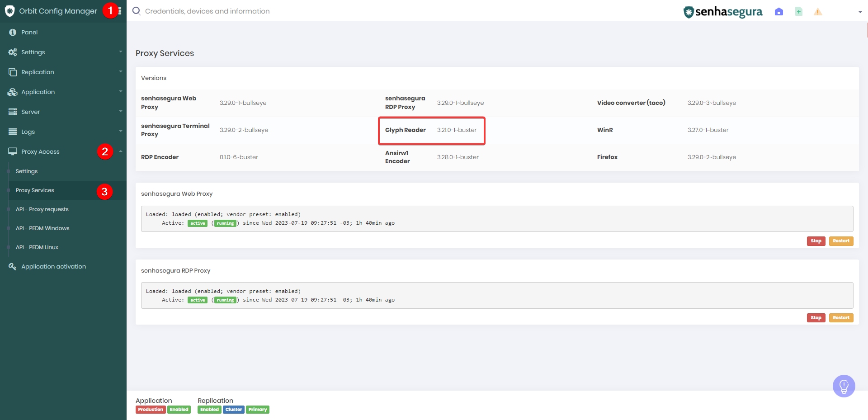
Task: Stop the senhasegura RDP Proxy service
Action: (x=816, y=318)
